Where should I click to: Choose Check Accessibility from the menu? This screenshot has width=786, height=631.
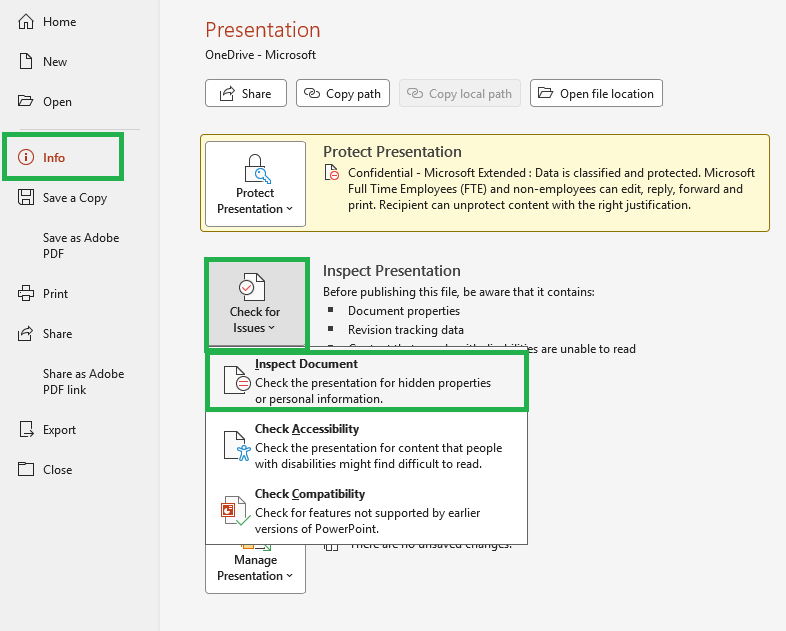[x=366, y=446]
